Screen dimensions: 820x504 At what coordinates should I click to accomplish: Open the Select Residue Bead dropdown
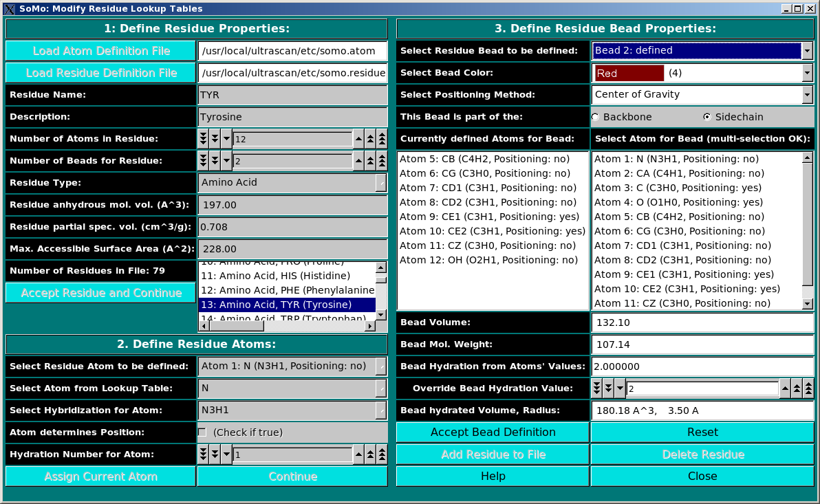point(807,51)
